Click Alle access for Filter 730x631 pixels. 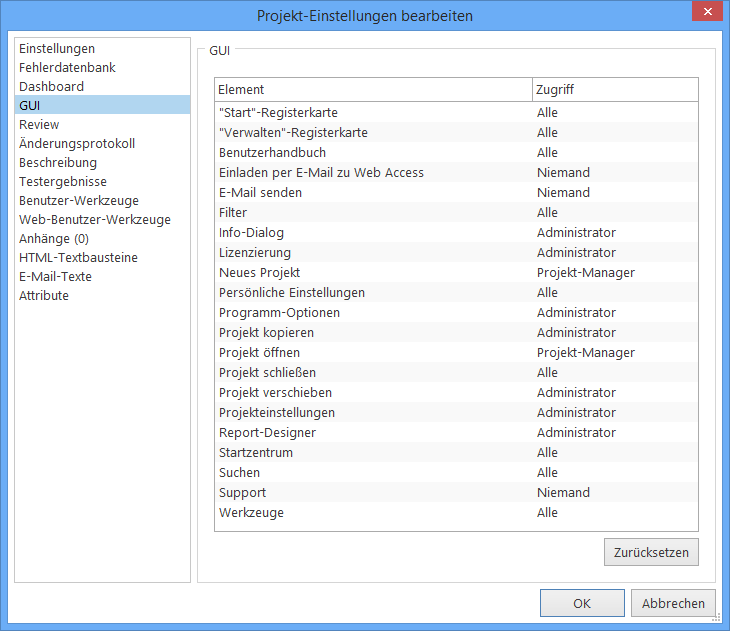coord(547,213)
